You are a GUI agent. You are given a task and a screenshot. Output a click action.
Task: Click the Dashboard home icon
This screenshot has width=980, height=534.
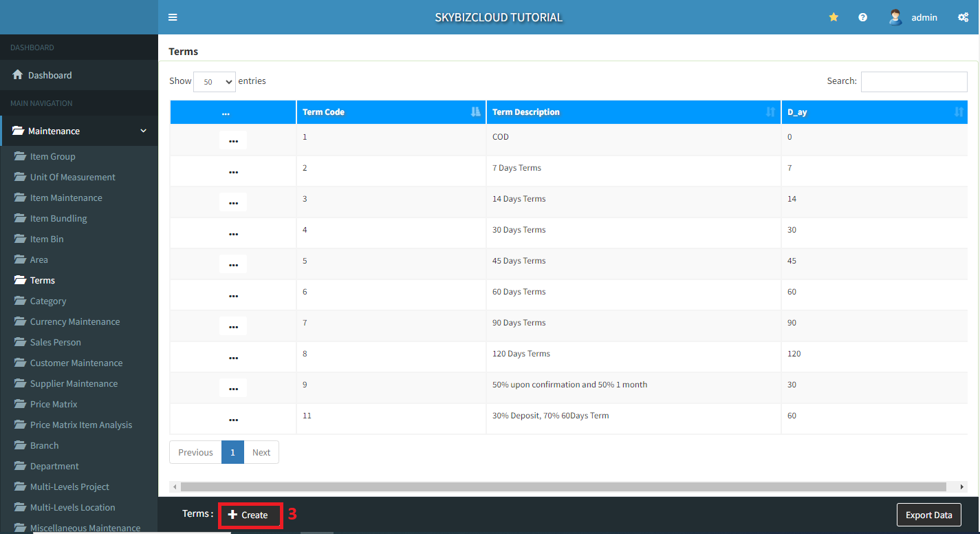coord(18,75)
